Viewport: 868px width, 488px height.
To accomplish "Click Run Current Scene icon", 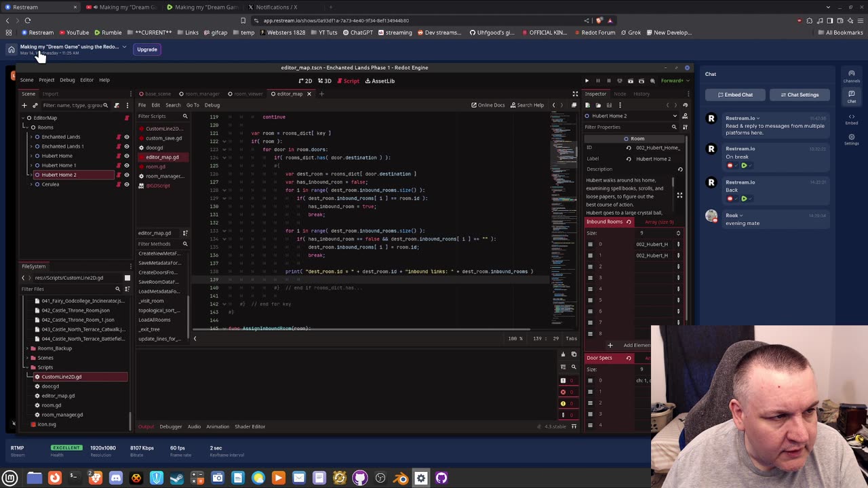I will pos(631,81).
